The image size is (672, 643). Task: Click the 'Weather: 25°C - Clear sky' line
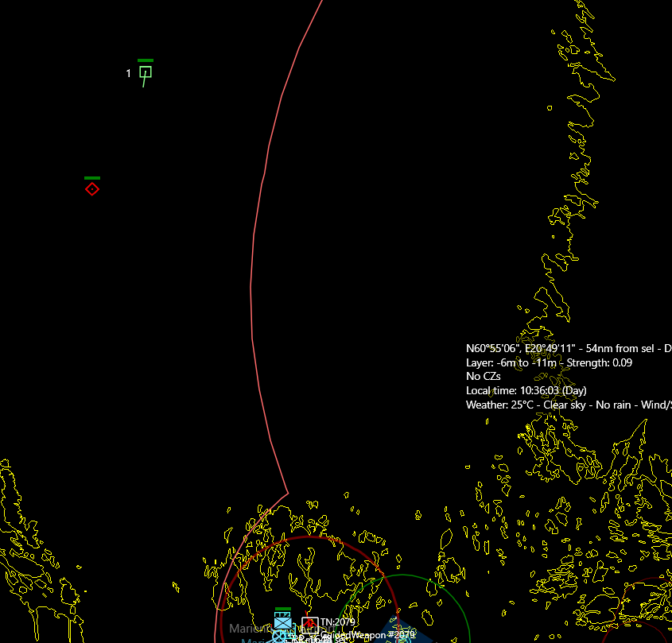[x=526, y=405]
